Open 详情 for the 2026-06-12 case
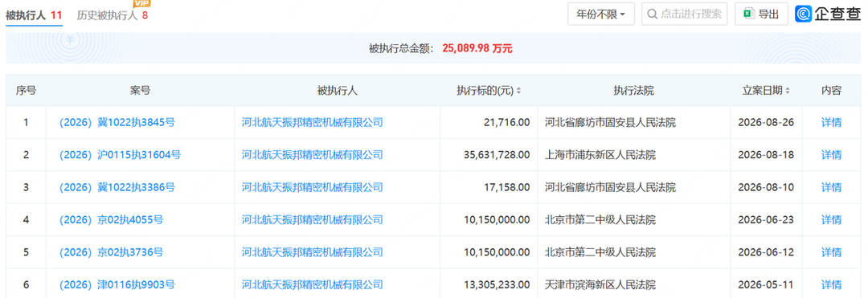The width and height of the screenshot is (868, 298). click(x=831, y=253)
